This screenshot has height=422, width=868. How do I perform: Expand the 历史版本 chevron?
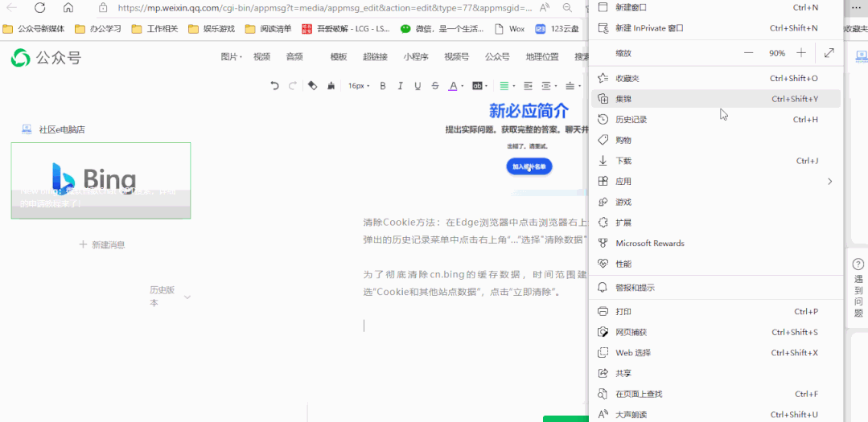tap(187, 297)
